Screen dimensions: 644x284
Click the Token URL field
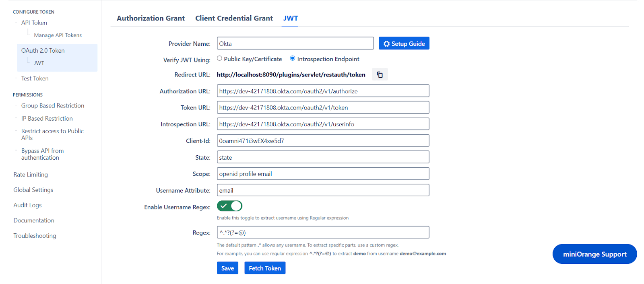(x=323, y=107)
